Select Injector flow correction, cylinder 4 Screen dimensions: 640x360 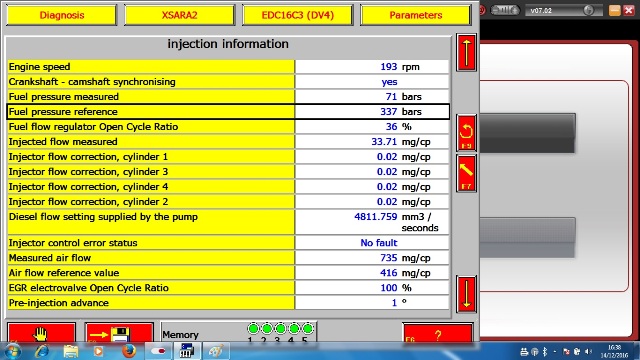(x=229, y=187)
